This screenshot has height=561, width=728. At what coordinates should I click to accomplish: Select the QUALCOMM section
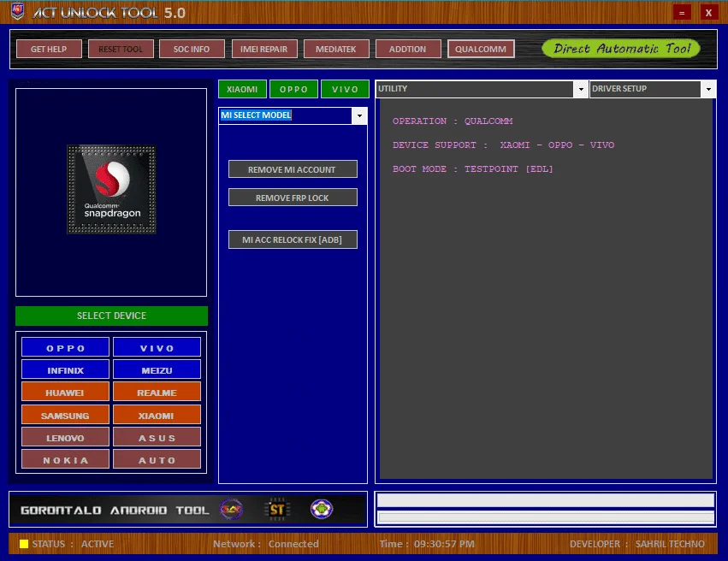481,49
